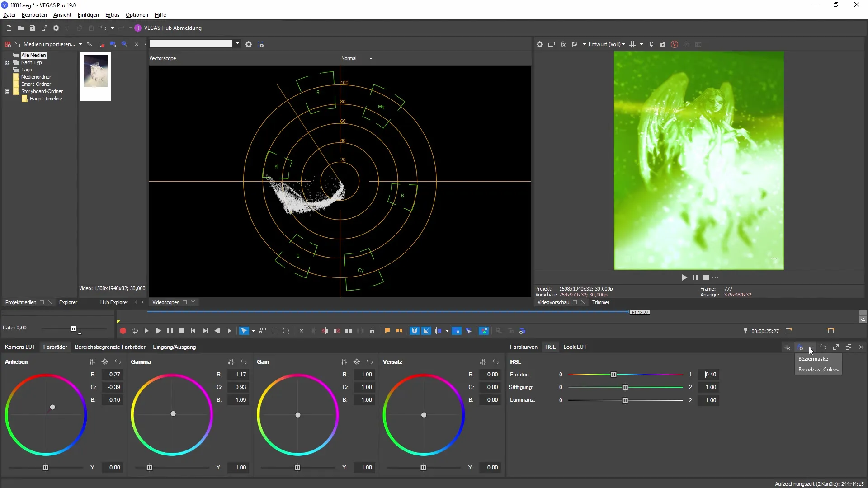Drag the Sättigung slider in HSL panel
868x488 pixels.
point(625,387)
